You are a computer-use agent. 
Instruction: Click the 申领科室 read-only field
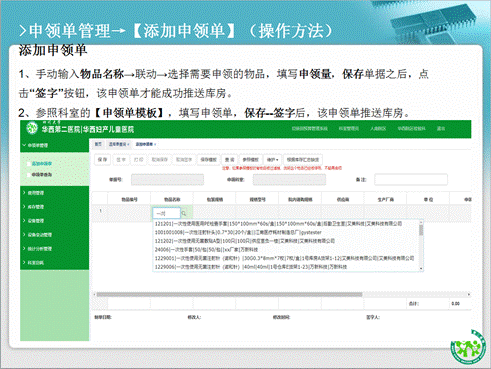(x=289, y=179)
